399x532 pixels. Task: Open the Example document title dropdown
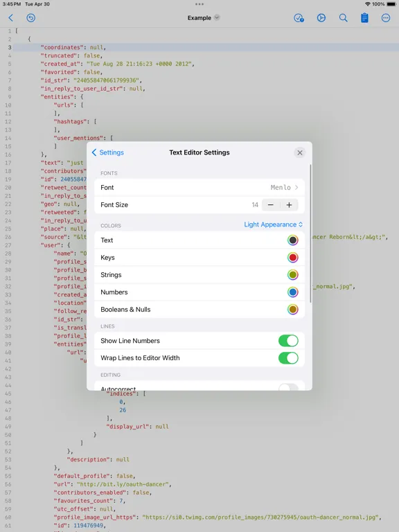(204, 17)
